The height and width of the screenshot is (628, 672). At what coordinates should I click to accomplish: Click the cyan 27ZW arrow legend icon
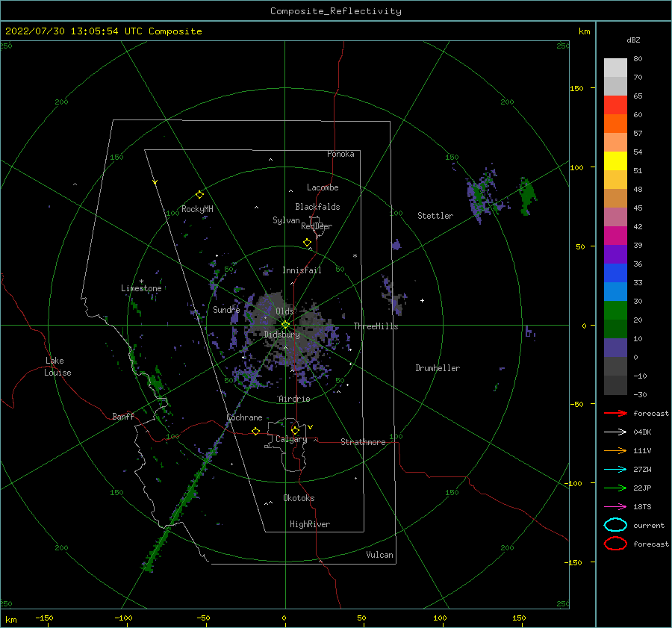(x=615, y=470)
